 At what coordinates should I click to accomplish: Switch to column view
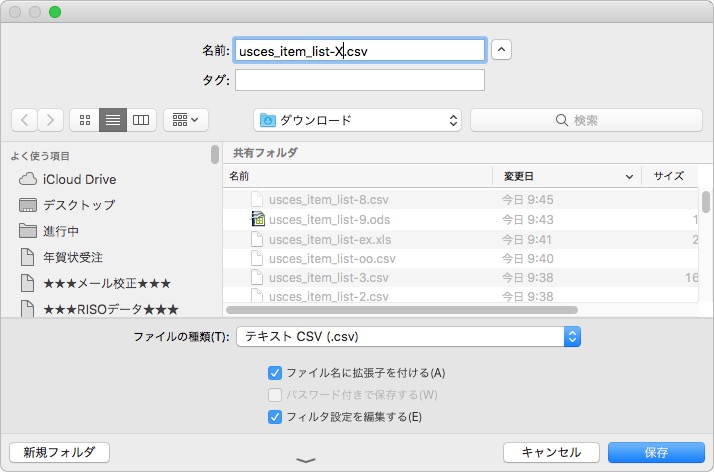coord(141,120)
